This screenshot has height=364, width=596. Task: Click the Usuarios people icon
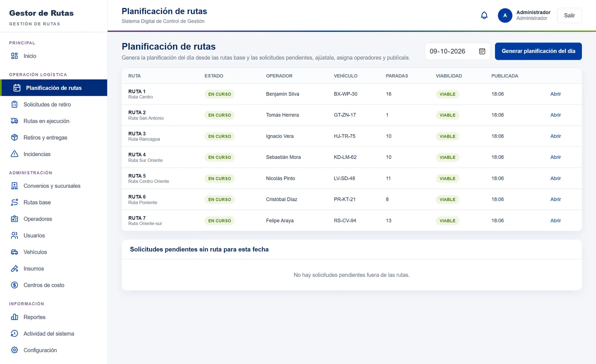click(x=15, y=235)
